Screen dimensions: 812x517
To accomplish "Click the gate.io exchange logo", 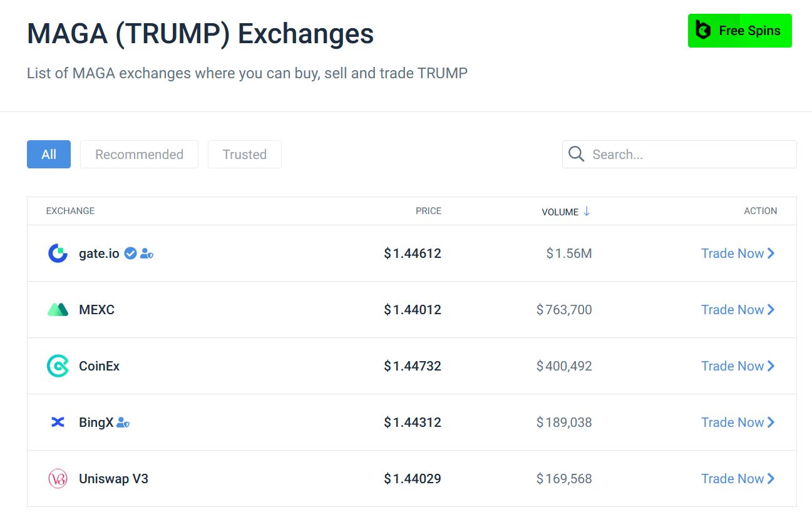I will pos(58,253).
